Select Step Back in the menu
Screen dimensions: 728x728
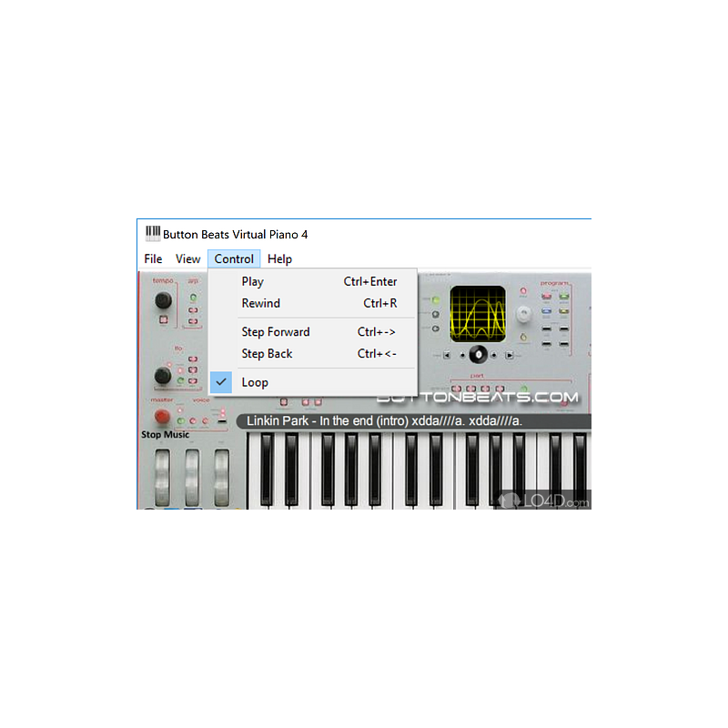(313, 354)
